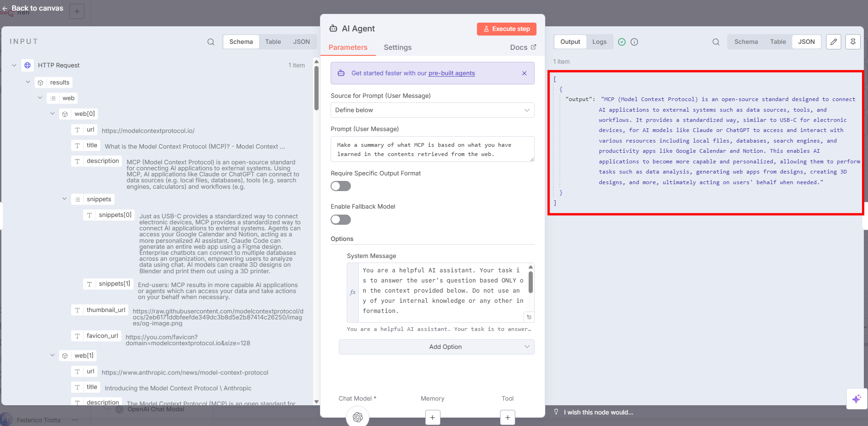The width and height of the screenshot is (868, 426).
Task: Click the output info icon
Action: tap(634, 42)
